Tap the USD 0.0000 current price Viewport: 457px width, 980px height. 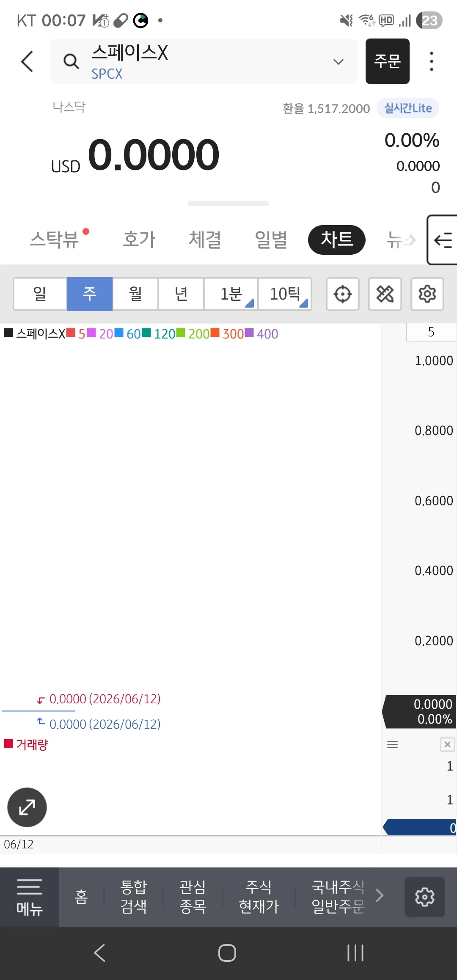[x=135, y=156]
